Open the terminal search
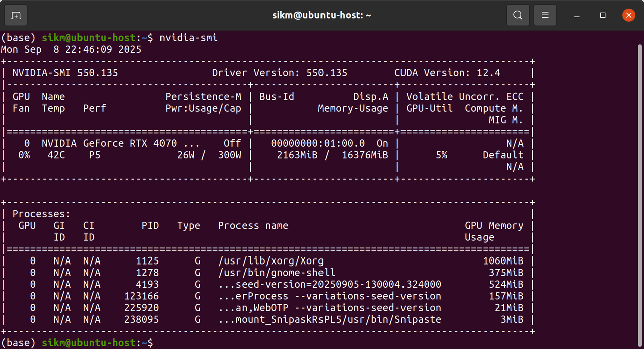644x349 pixels. [518, 15]
